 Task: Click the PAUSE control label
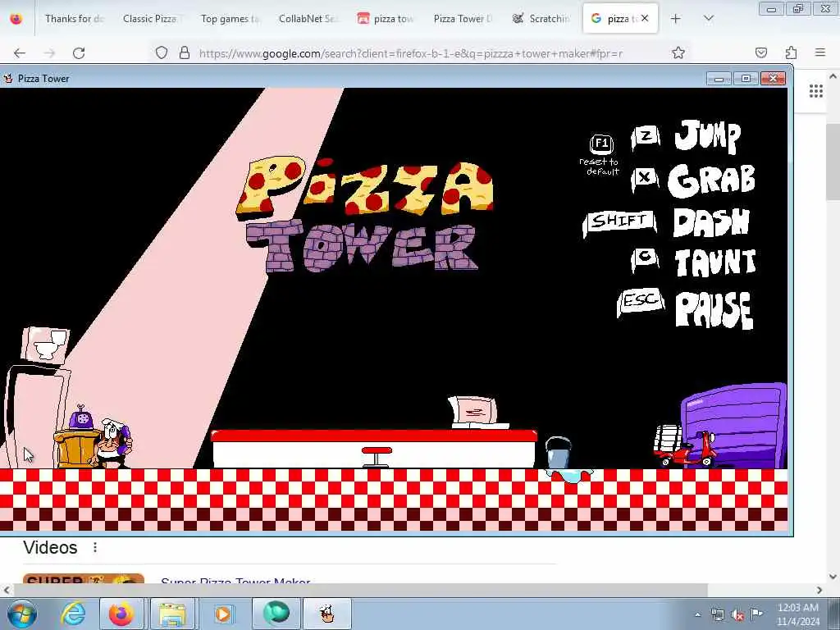click(714, 309)
